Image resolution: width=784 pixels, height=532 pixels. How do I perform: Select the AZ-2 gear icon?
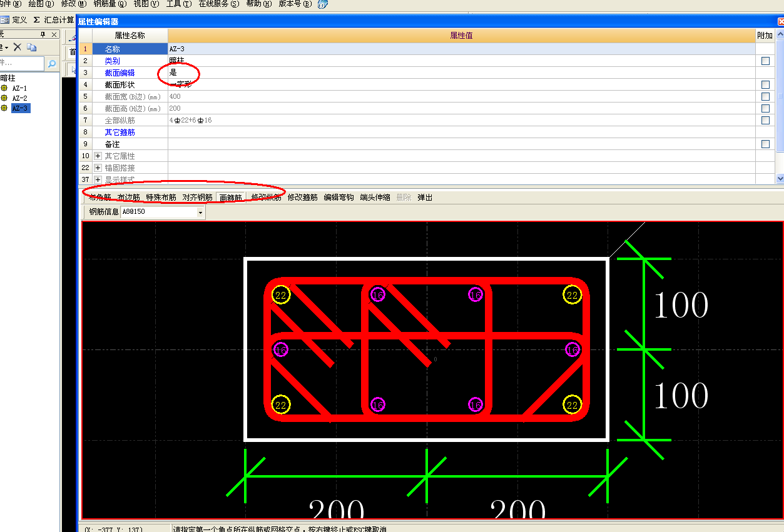tap(4, 98)
